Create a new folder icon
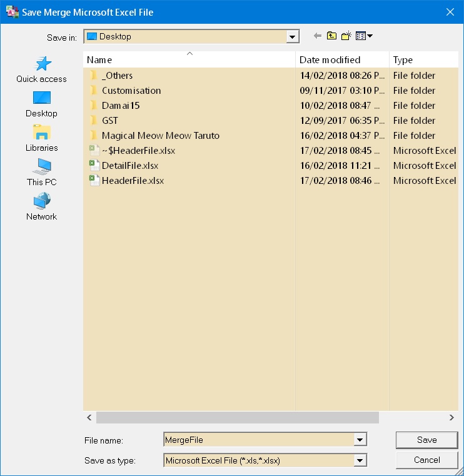Image resolution: width=464 pixels, height=476 pixels. click(346, 36)
